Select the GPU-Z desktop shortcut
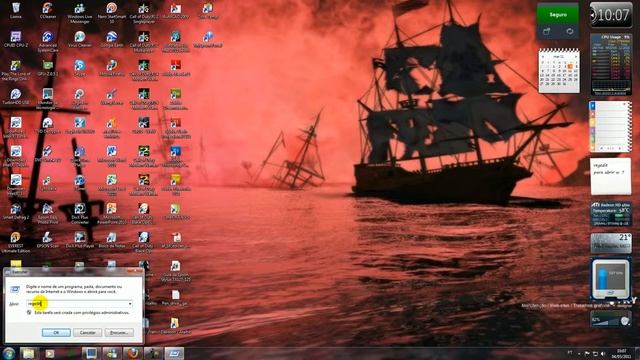The width and height of the screenshot is (640, 360). [x=48, y=68]
